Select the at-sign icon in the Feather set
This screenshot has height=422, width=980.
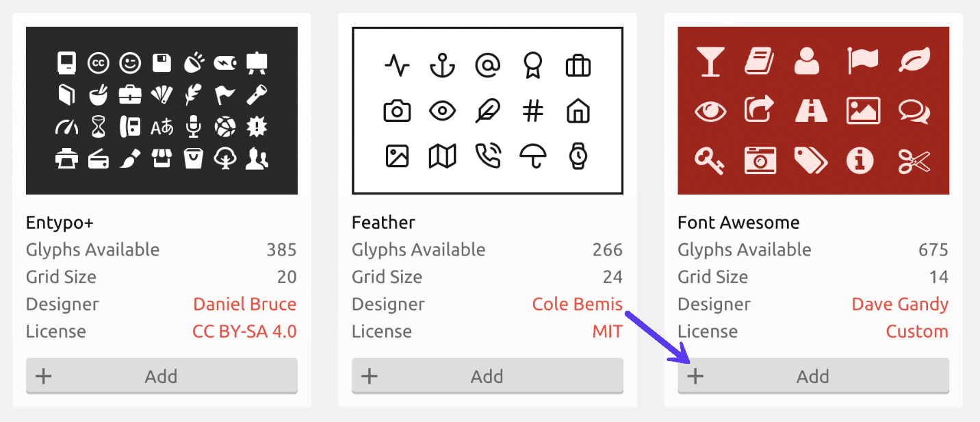tap(487, 66)
